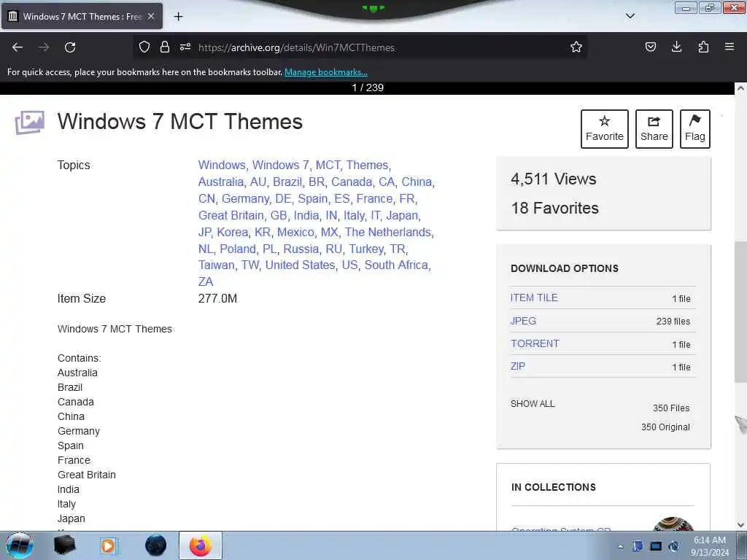The width and height of the screenshot is (747, 560).
Task: View site security via the padlock icon
Action: 165,47
